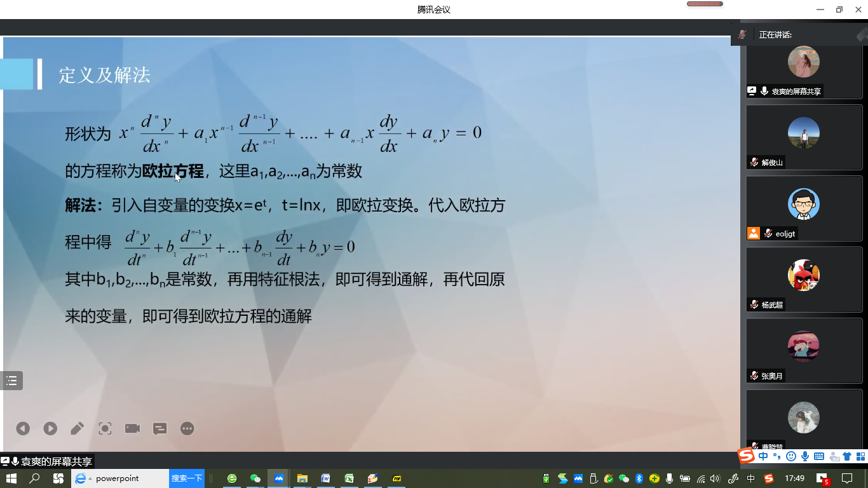Image resolution: width=868 pixels, height=488 pixels.
Task: Open the subtitles caption icon in slide toolbar
Action: coord(159,429)
